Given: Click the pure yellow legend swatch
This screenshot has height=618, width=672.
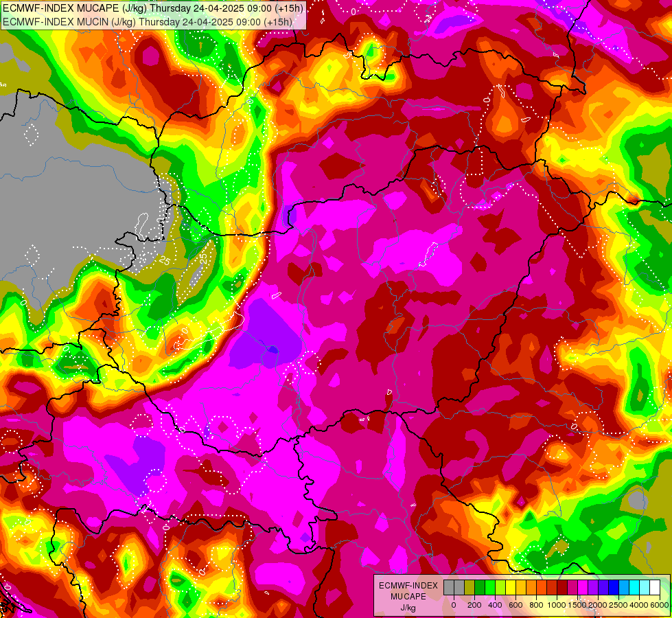Looking at the screenshot, I should tap(511, 587).
